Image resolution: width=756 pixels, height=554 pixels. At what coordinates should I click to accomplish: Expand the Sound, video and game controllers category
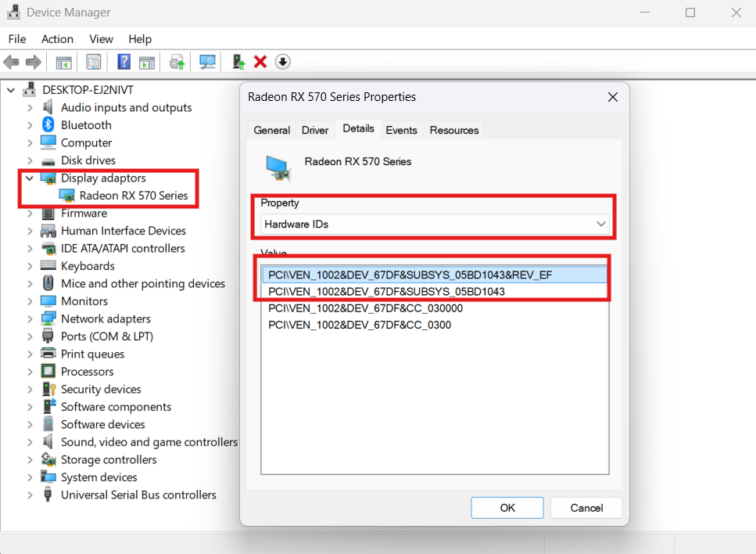pyautogui.click(x=30, y=442)
